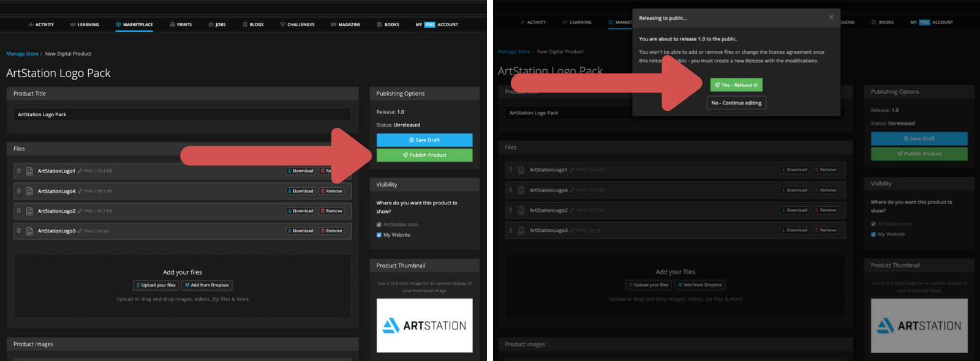
Task: Open the Activity menu, left screenshot
Action: tap(41, 24)
